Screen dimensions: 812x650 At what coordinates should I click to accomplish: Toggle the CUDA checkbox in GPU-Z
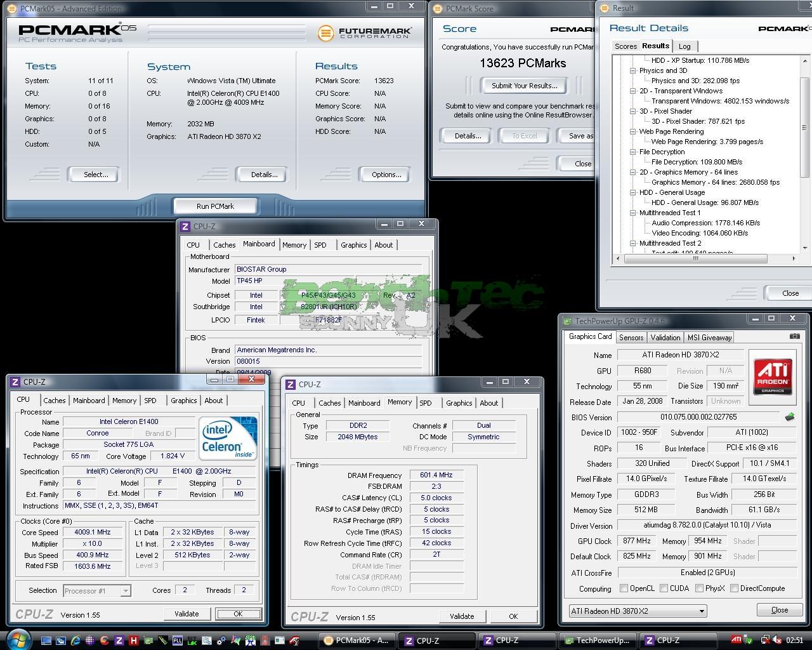664,588
